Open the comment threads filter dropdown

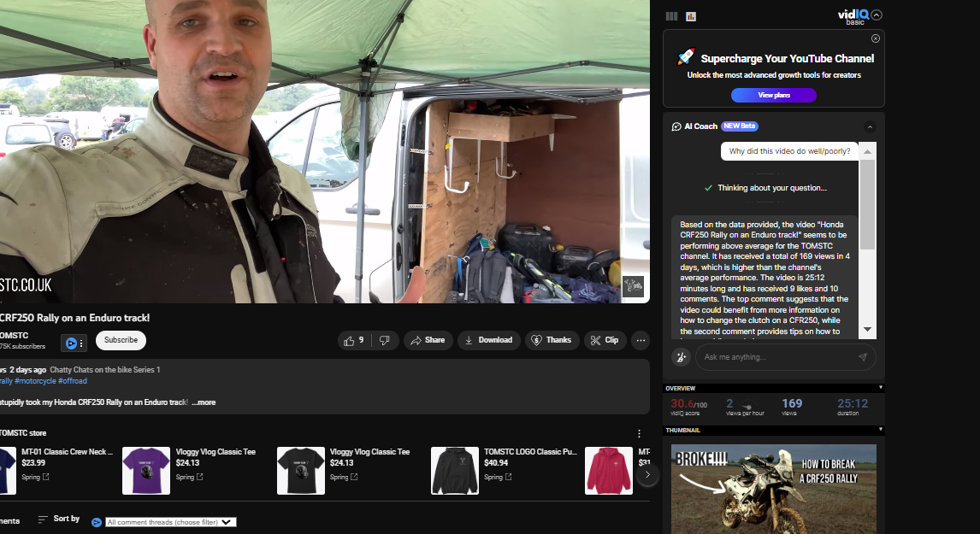[170, 522]
